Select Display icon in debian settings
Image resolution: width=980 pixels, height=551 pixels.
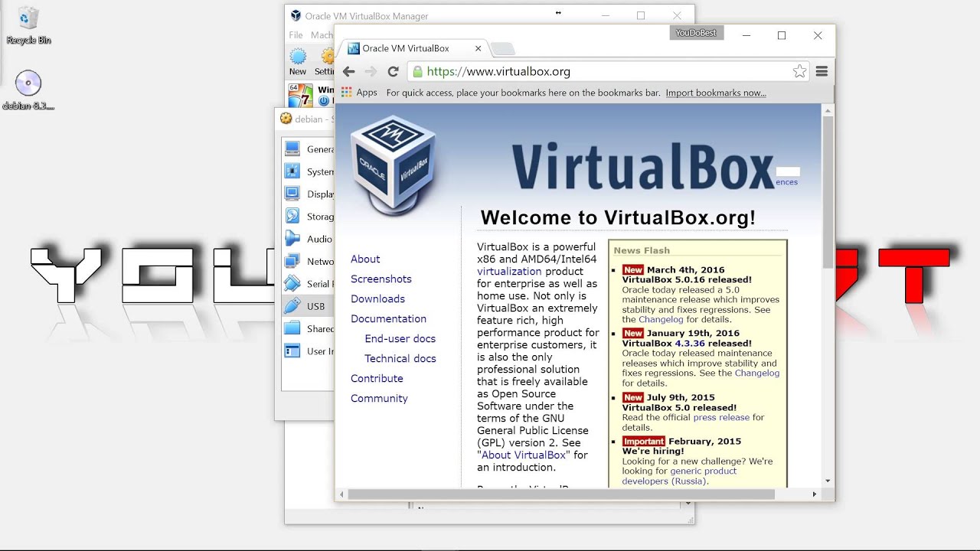point(292,194)
